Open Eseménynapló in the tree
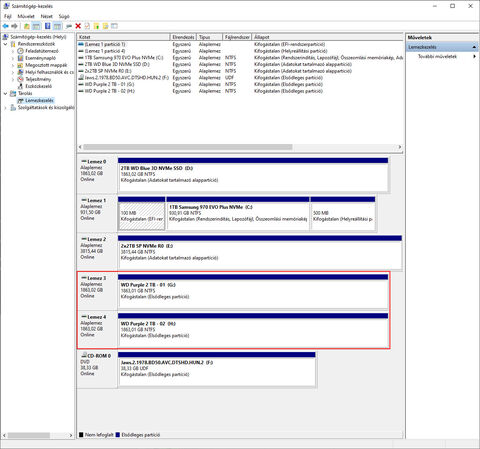Viewport: 480px width, 449px height. (x=40, y=58)
